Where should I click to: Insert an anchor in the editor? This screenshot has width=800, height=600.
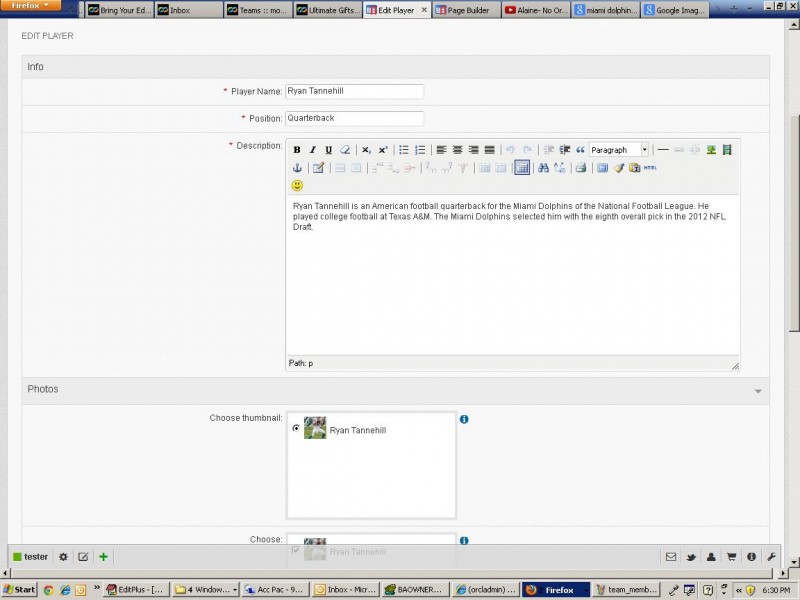297,168
